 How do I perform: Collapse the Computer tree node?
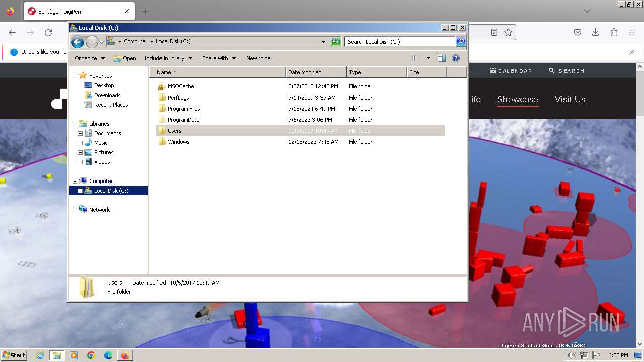click(x=75, y=181)
